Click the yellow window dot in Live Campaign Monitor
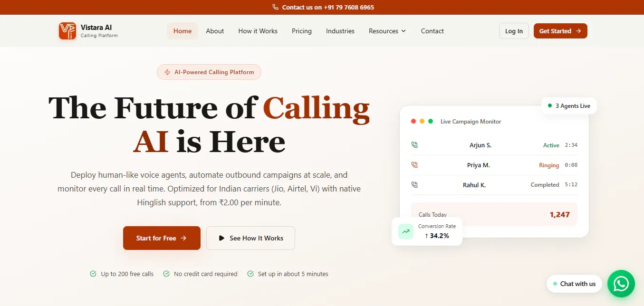Screen dimensions: 644x306 click(422, 121)
